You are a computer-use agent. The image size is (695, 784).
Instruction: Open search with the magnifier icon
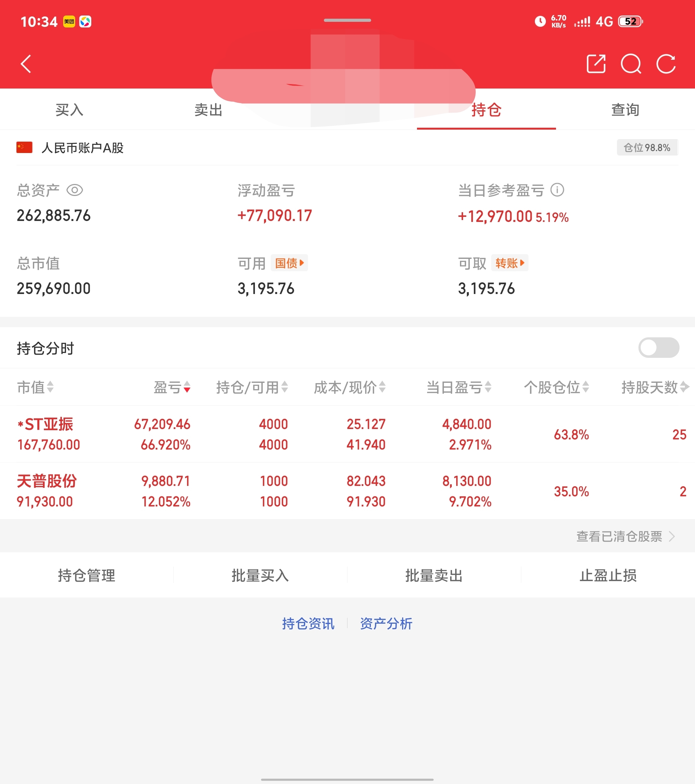(631, 64)
